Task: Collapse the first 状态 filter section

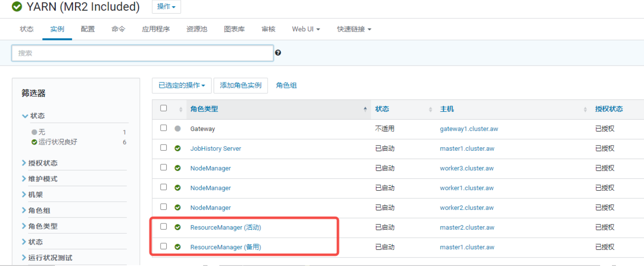Action: (x=33, y=116)
